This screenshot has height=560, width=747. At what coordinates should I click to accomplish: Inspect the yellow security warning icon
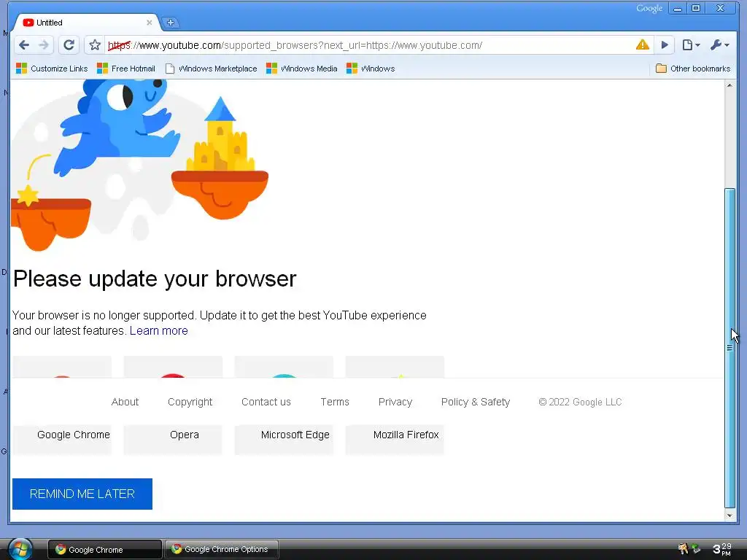point(642,44)
